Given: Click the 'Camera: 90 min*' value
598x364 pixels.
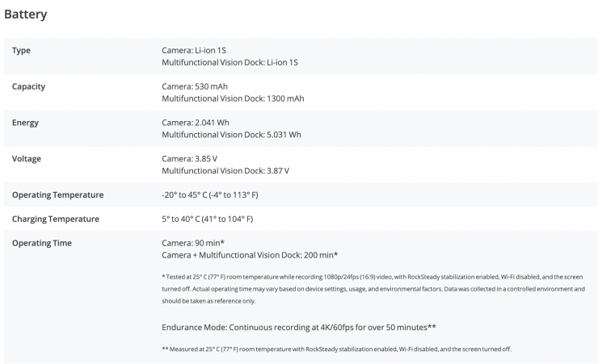Looking at the screenshot, I should coord(193,243).
